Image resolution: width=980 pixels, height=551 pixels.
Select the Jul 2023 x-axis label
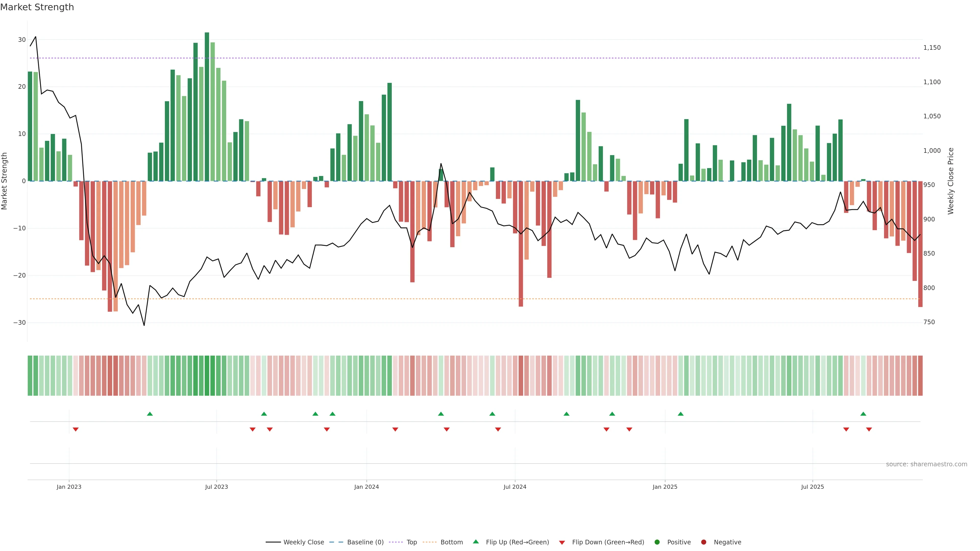[x=216, y=487]
